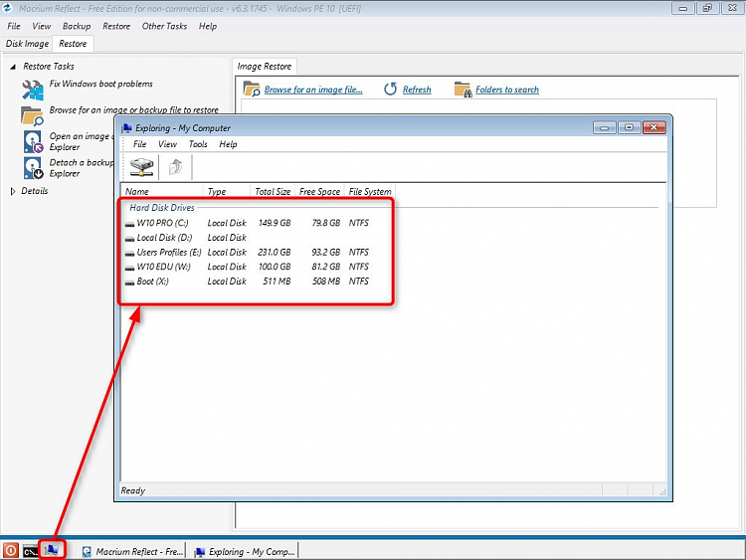Click Browse for an image or backup file to restore

pyautogui.click(x=134, y=109)
